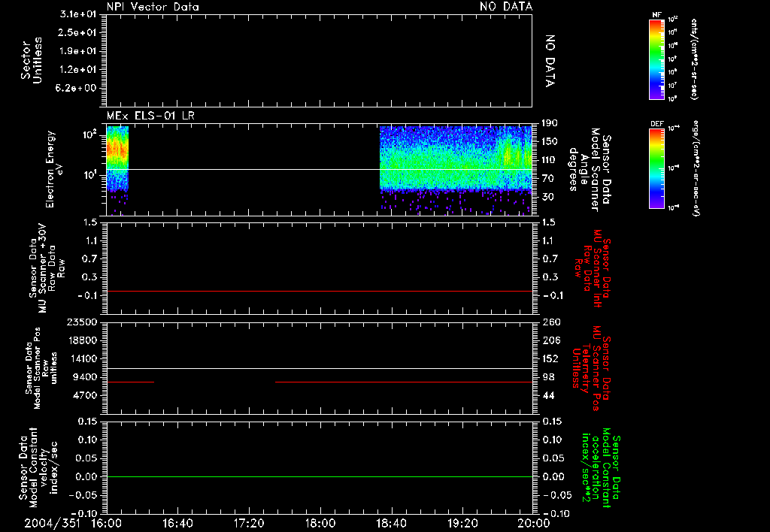
Task: Click the red MU Scanner raw data line
Action: click(319, 291)
